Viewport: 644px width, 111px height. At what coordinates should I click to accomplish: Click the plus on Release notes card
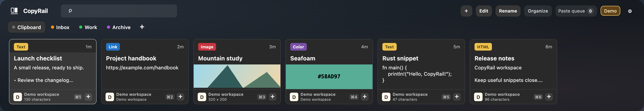(549, 97)
